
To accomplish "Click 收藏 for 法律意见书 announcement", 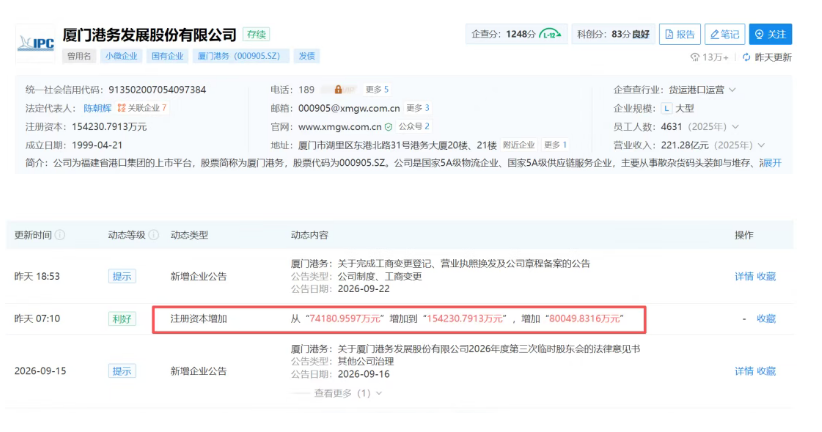I will coord(766,371).
